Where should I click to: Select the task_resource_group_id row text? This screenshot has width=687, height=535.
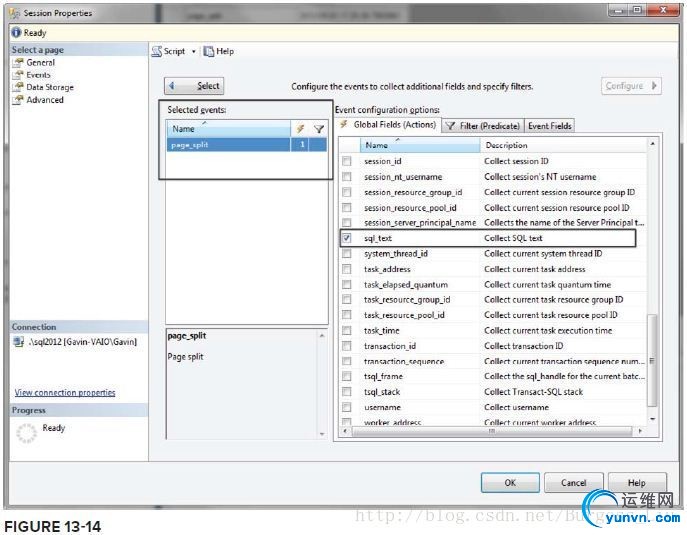pos(407,300)
